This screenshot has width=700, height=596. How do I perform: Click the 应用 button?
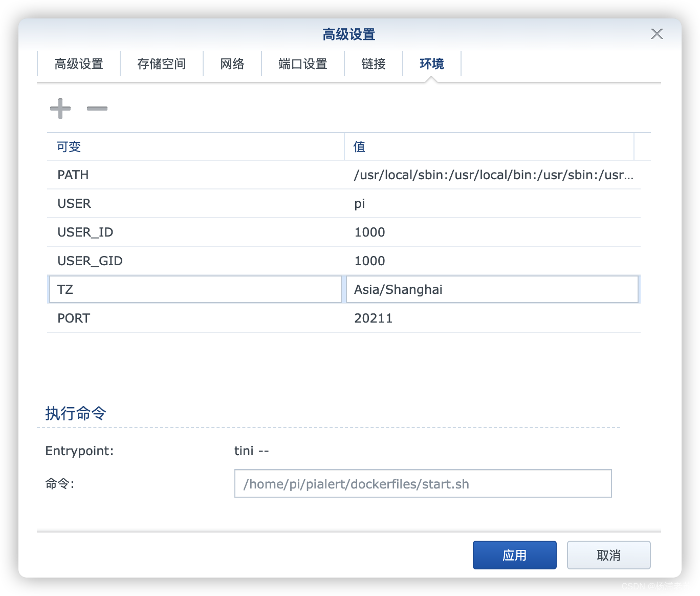pos(514,555)
